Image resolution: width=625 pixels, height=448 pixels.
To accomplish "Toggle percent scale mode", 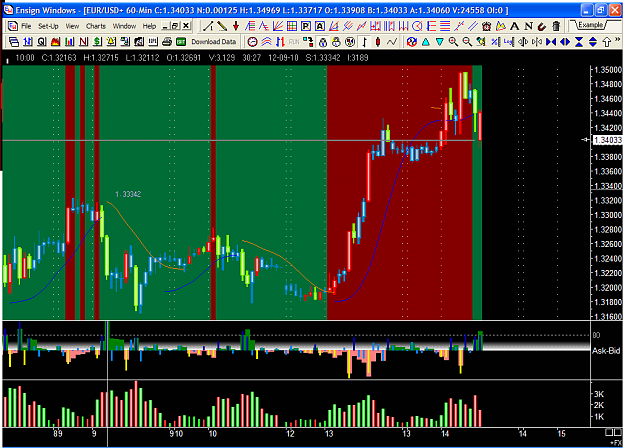I will 495,42.
